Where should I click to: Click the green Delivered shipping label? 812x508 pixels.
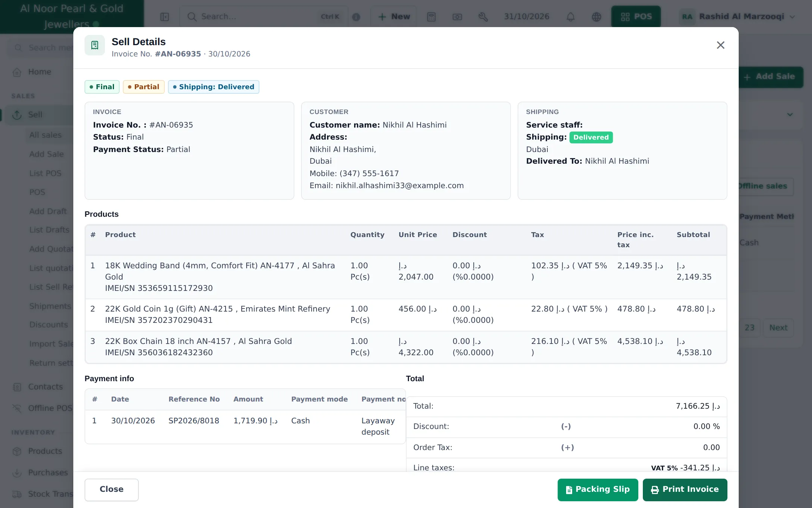(x=591, y=137)
